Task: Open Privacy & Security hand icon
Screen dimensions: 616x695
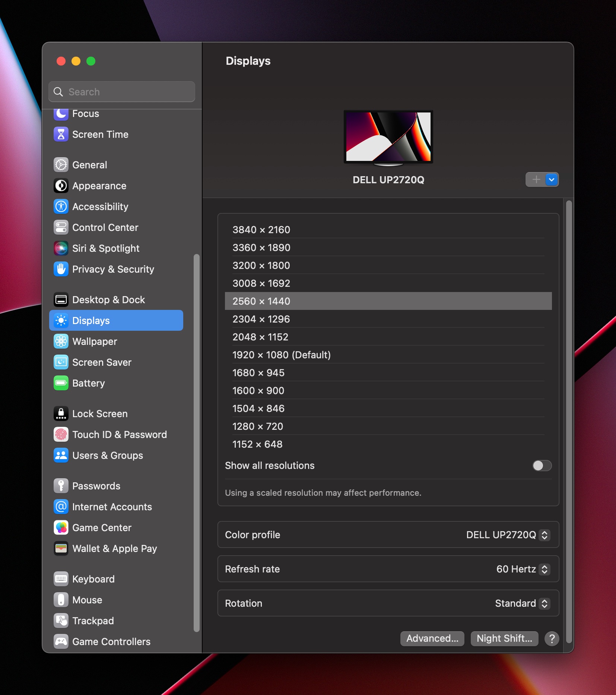Action: click(x=61, y=269)
